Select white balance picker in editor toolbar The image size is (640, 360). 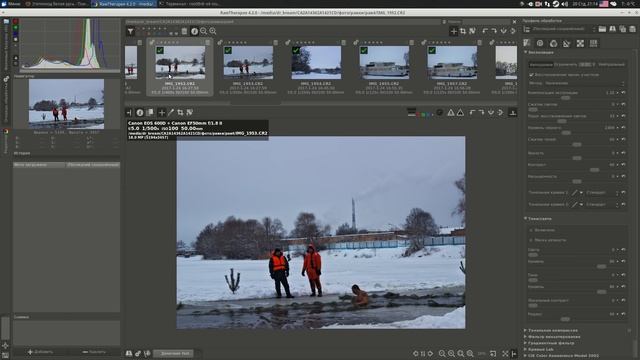pyautogui.click(x=171, y=112)
